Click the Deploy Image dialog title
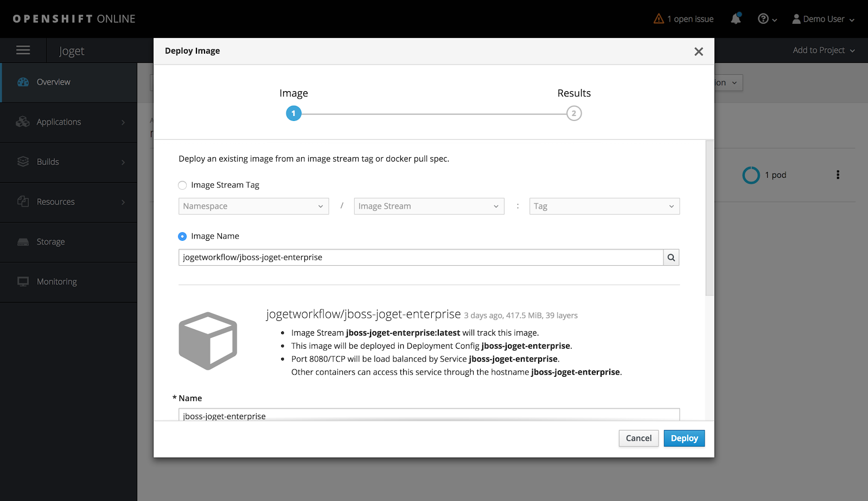The image size is (868, 501). [x=193, y=51]
